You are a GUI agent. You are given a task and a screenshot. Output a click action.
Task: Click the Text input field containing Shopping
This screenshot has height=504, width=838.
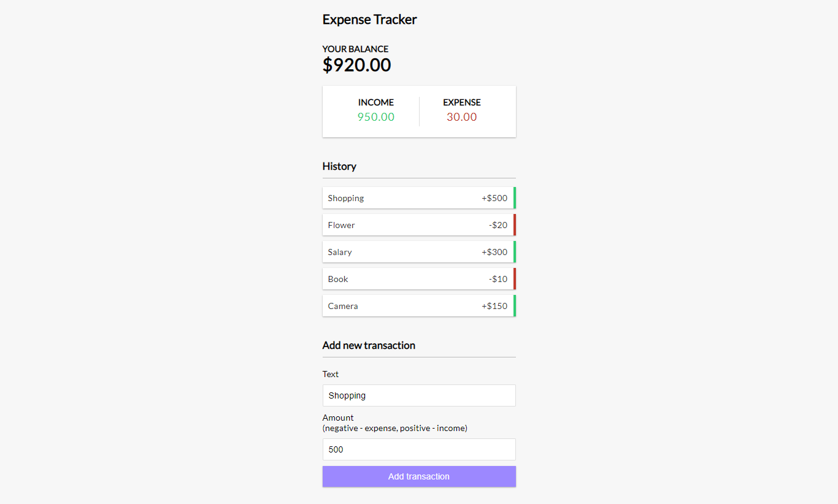[419, 395]
